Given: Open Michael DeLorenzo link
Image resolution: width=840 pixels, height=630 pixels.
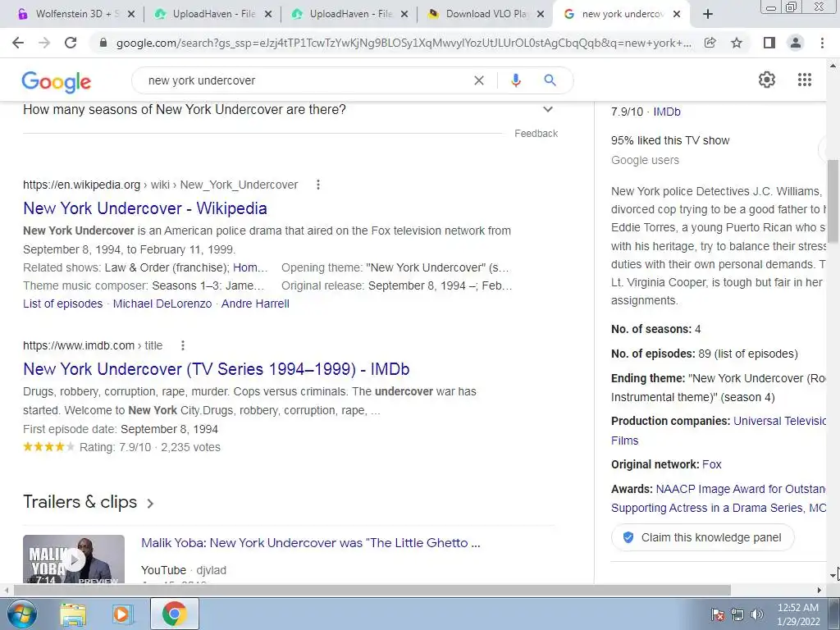Looking at the screenshot, I should click(x=162, y=304).
